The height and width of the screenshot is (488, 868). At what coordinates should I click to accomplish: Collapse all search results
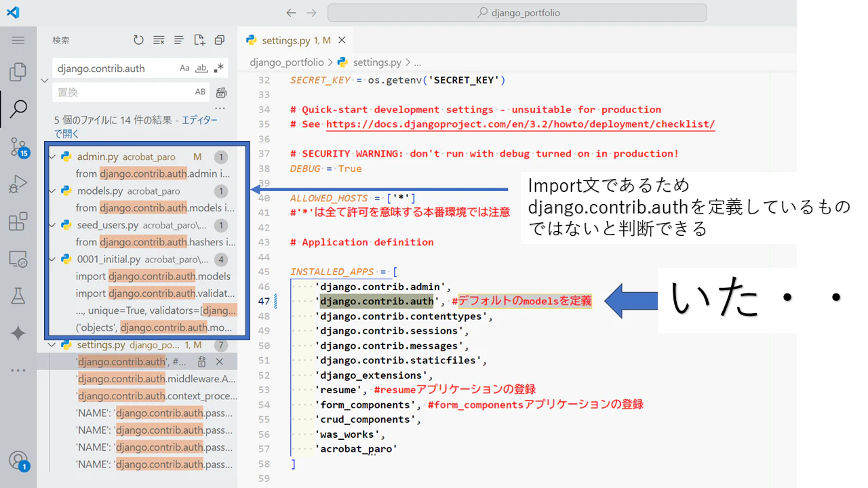point(220,40)
